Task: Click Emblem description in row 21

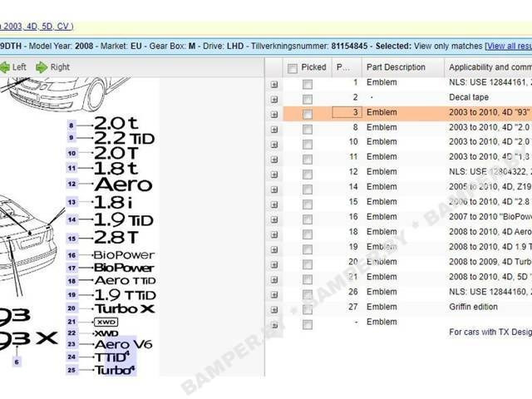Action: (x=382, y=277)
